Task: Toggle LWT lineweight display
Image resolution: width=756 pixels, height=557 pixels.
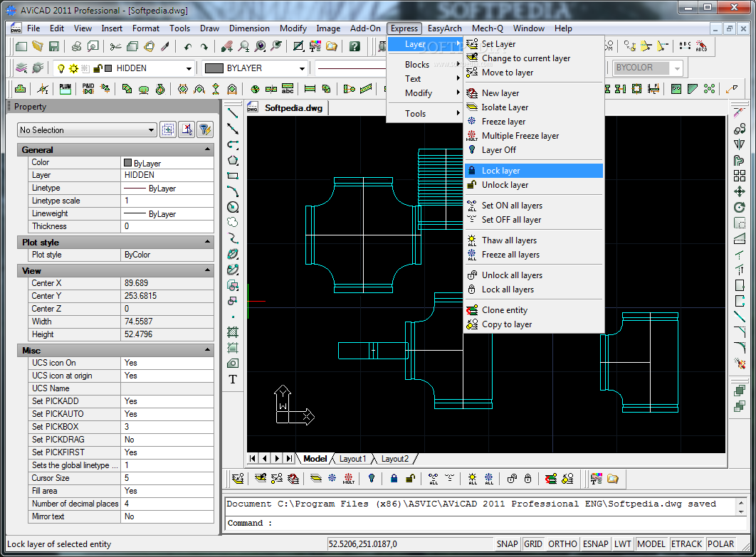Action: (622, 544)
